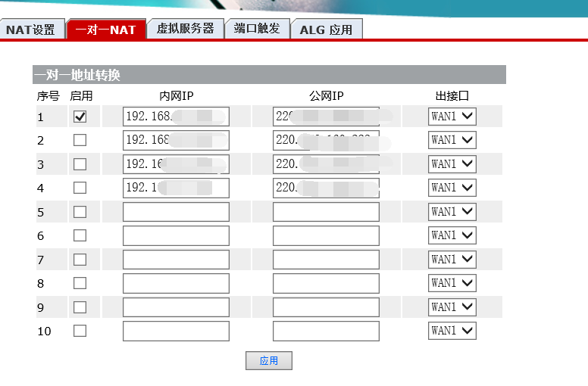Tick the enable checkbox in row 5
The width and height of the screenshot is (588, 386).
[x=80, y=212]
